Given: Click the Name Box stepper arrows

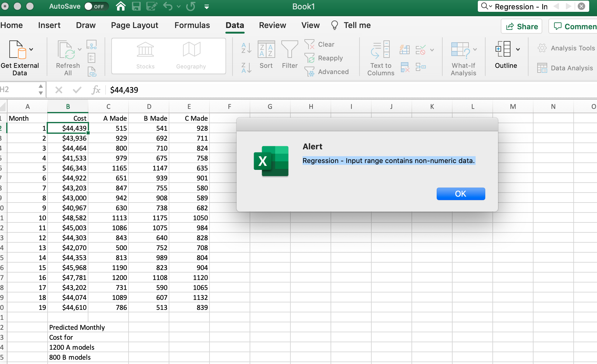Looking at the screenshot, I should tap(41, 90).
